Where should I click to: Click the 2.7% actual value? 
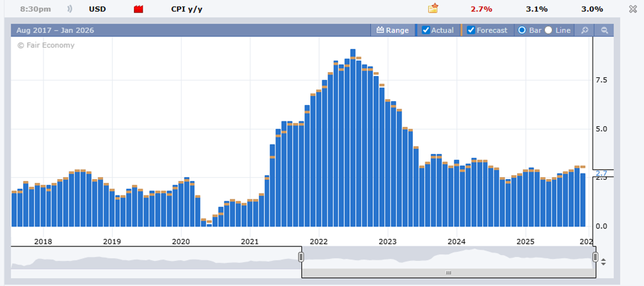481,9
